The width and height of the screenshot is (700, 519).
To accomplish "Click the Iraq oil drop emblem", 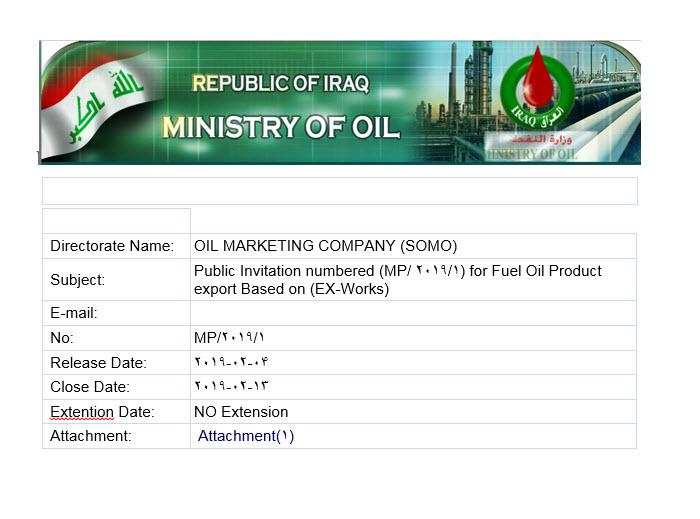I will point(538,87).
